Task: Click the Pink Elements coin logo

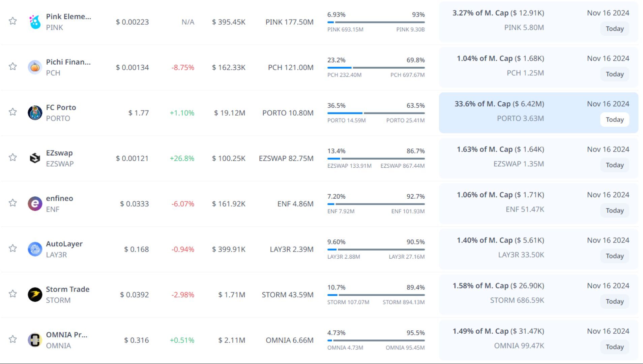Action: tap(35, 22)
